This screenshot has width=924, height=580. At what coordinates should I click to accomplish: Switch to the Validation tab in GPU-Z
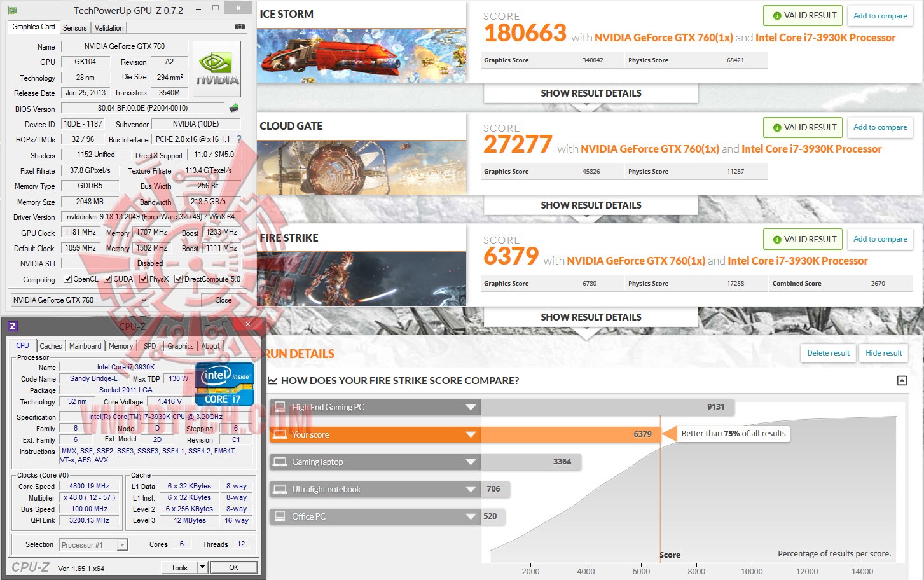click(x=109, y=28)
